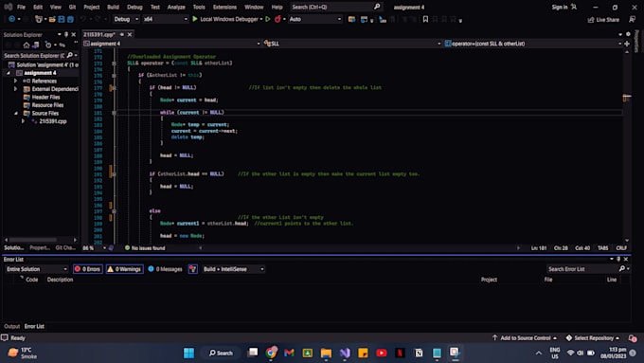The width and height of the screenshot is (644, 363).
Task: Open the Analyze menu
Action: coord(176,7)
